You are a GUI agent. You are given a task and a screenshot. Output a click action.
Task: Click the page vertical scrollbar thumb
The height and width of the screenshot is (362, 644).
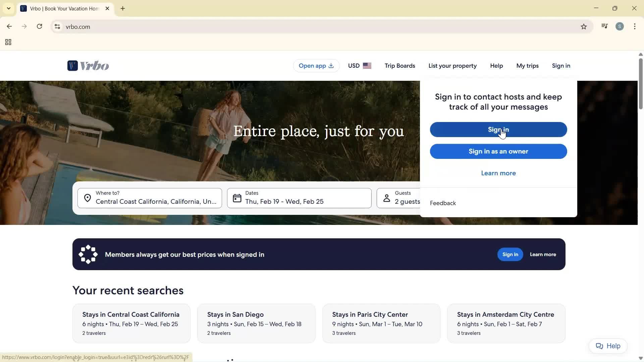[x=640, y=84]
